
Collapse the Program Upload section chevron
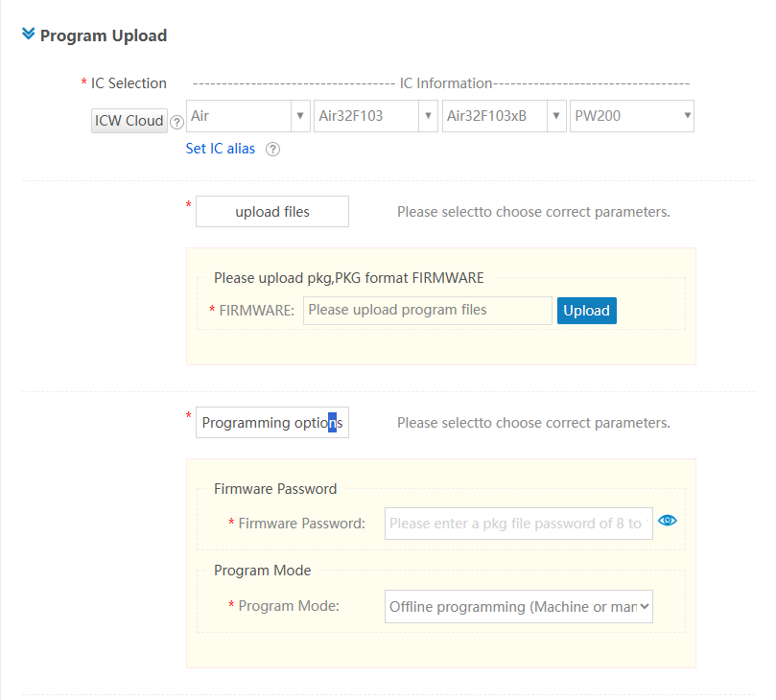click(28, 35)
